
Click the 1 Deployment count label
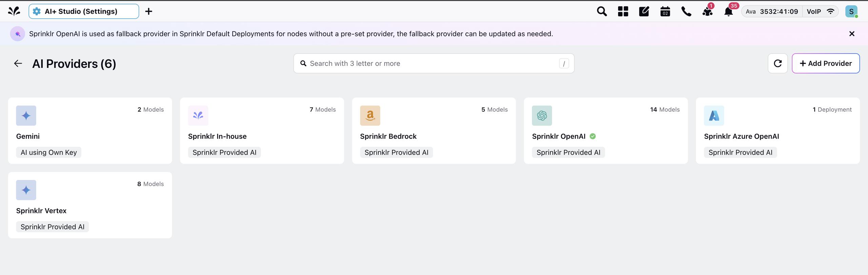pyautogui.click(x=832, y=110)
